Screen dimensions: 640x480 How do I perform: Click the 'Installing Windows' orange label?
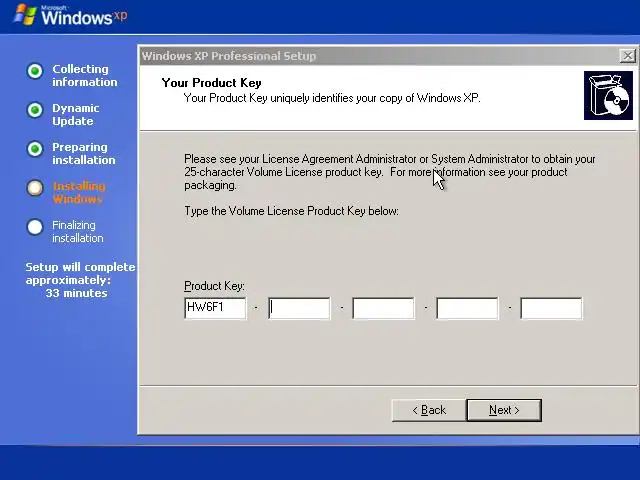79,193
